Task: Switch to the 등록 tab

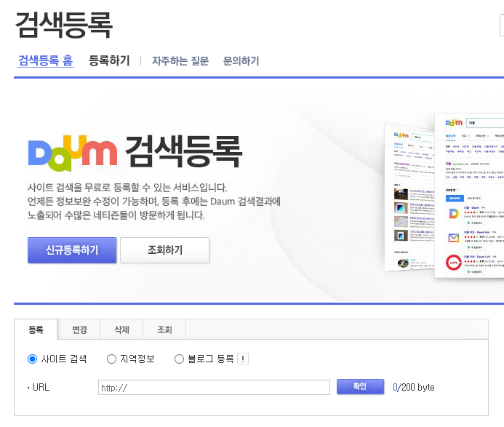Action: tap(36, 330)
